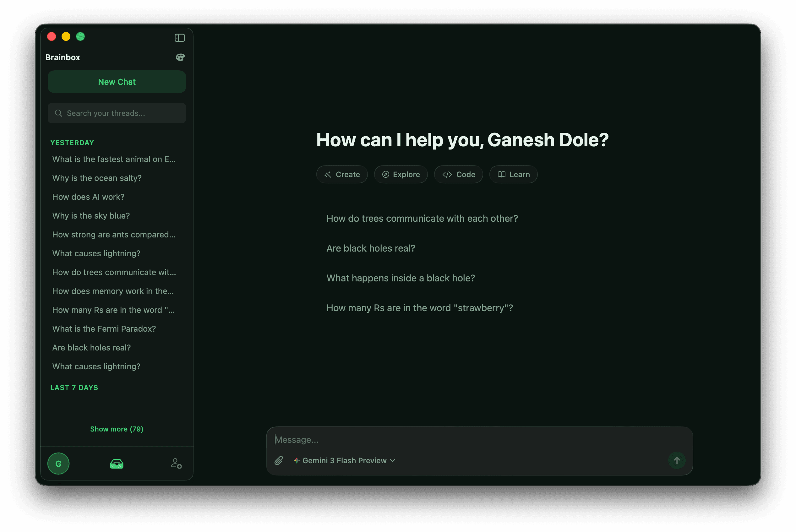Expand Show more (79) threads
Viewport: 796px width, 532px height.
117,429
